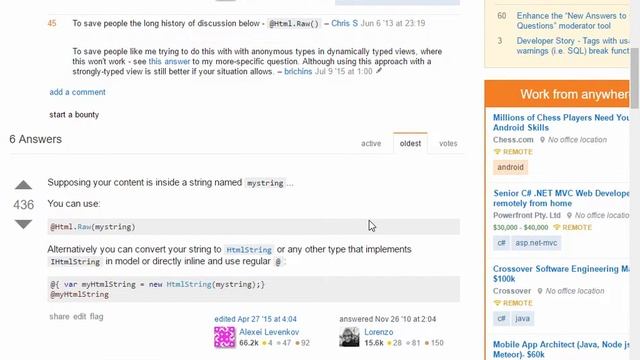The image size is (640, 360).
Task: Open 'Mobile App Architect' job listing
Action: click(x=561, y=349)
